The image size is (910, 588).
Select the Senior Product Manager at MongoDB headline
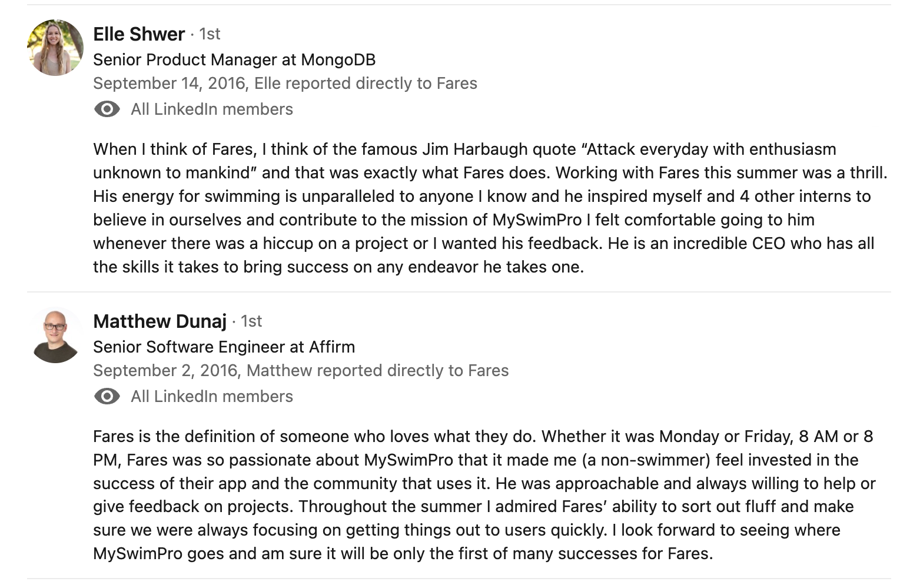coord(234,60)
